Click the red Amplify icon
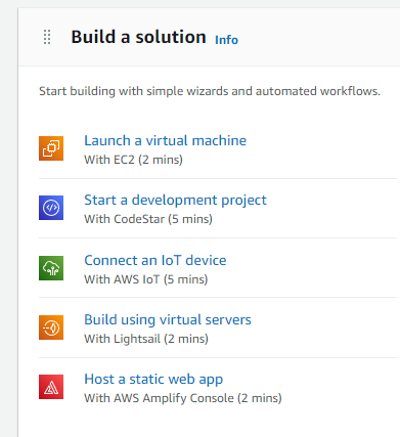 coord(51,387)
